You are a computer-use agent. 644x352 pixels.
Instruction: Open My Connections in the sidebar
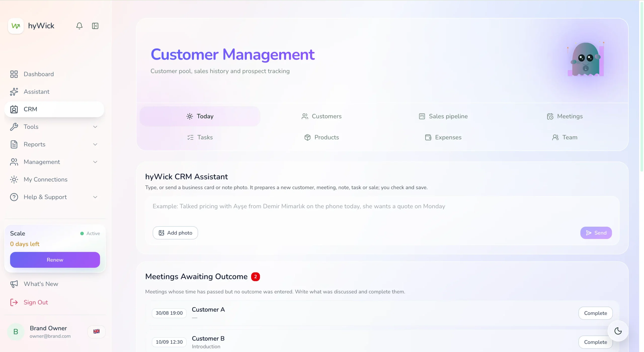(x=54, y=179)
